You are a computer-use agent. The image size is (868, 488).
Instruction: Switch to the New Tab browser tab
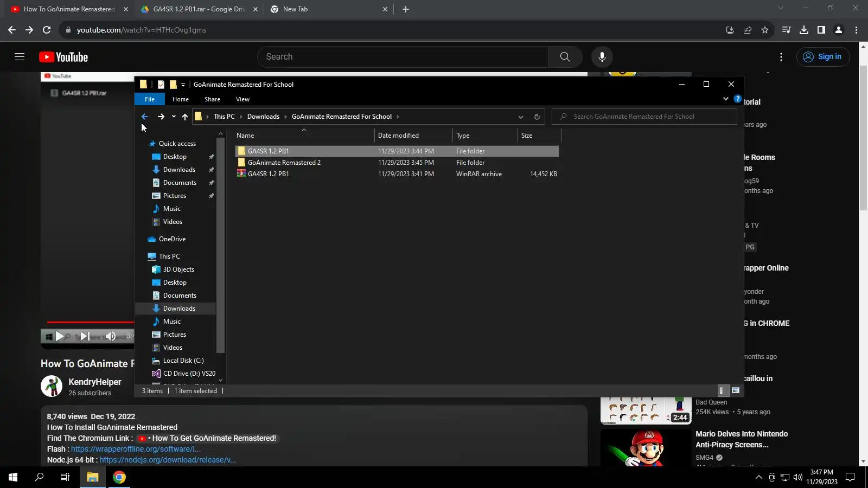pos(329,9)
